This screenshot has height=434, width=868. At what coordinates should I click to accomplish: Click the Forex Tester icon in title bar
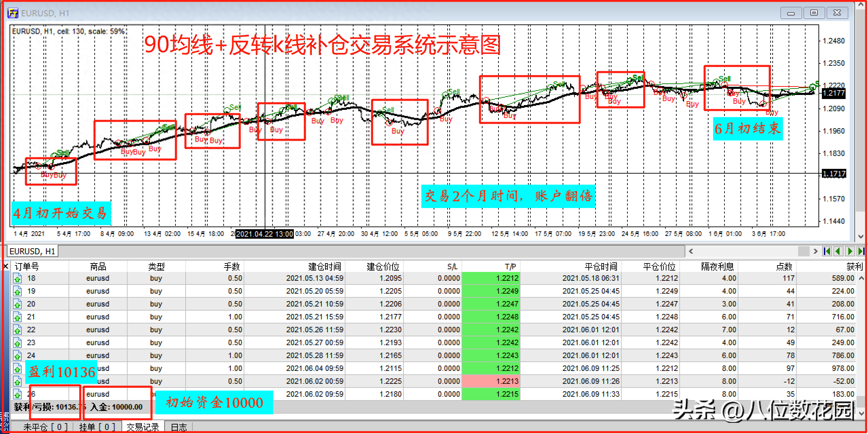pos(13,13)
